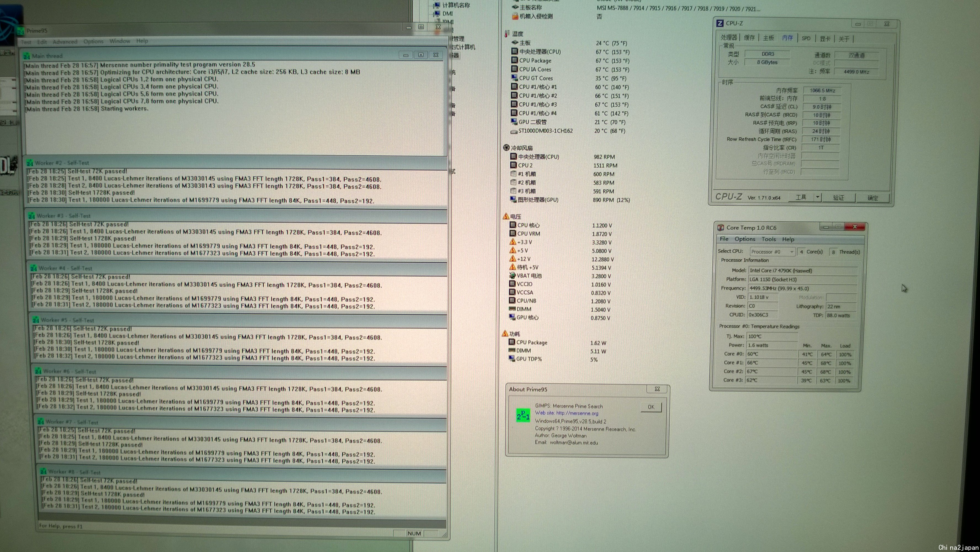Click the Worker #4 Self-Test window icon
The height and width of the screenshot is (552, 980).
(33, 268)
